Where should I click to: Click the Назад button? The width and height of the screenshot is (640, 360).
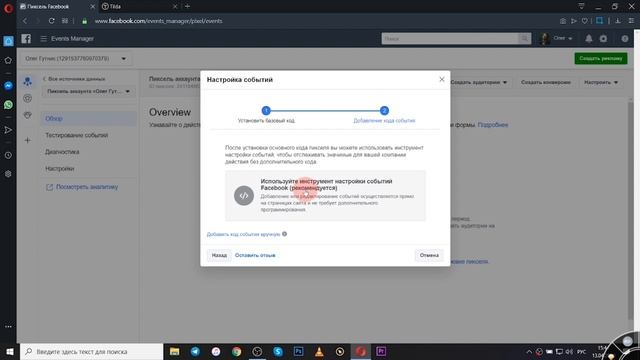(219, 255)
